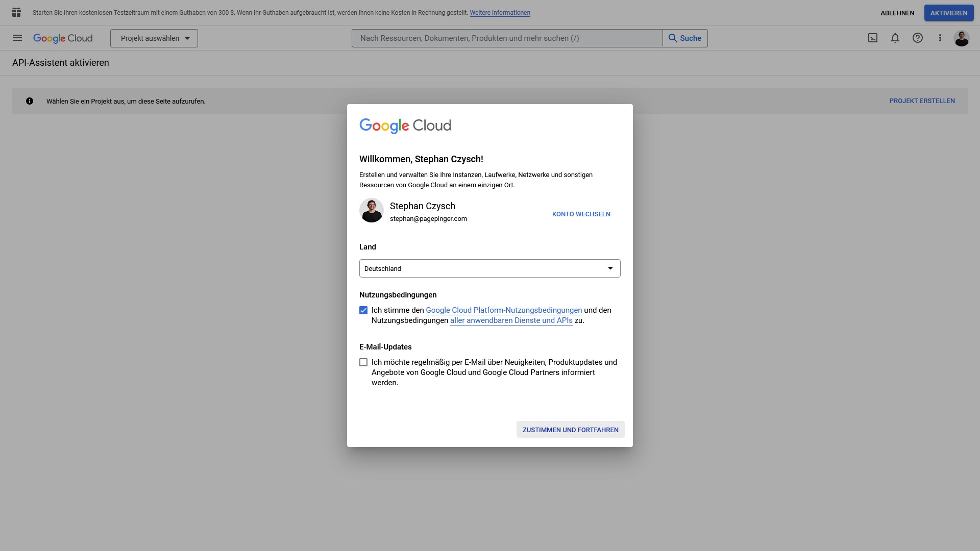Image resolution: width=980 pixels, height=551 pixels.
Task: Click KONTO WECHSELN
Action: tap(581, 214)
